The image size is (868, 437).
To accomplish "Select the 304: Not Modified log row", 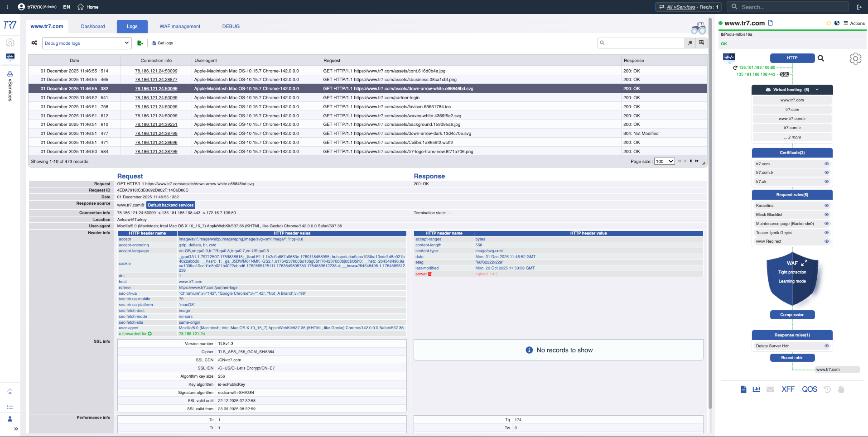I will point(367,134).
